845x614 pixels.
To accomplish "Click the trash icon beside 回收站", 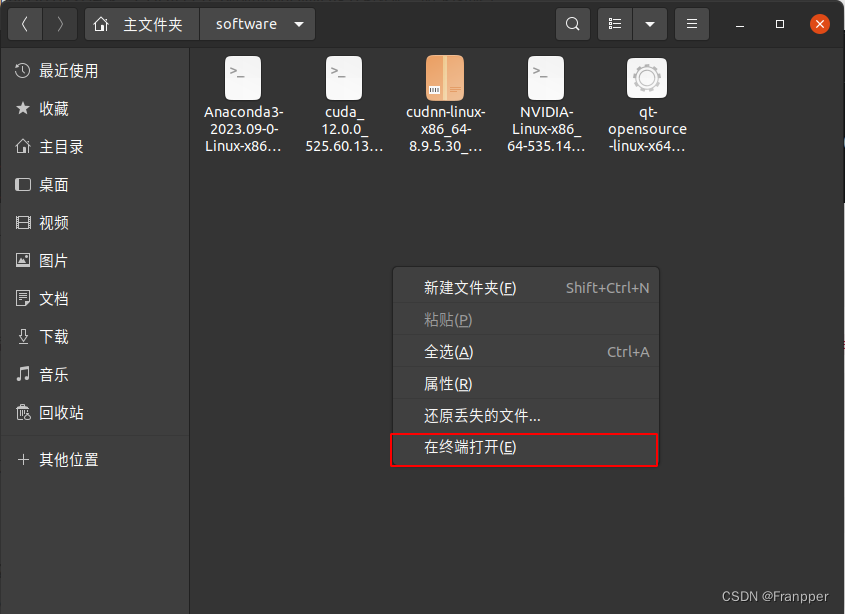I will click(23, 412).
